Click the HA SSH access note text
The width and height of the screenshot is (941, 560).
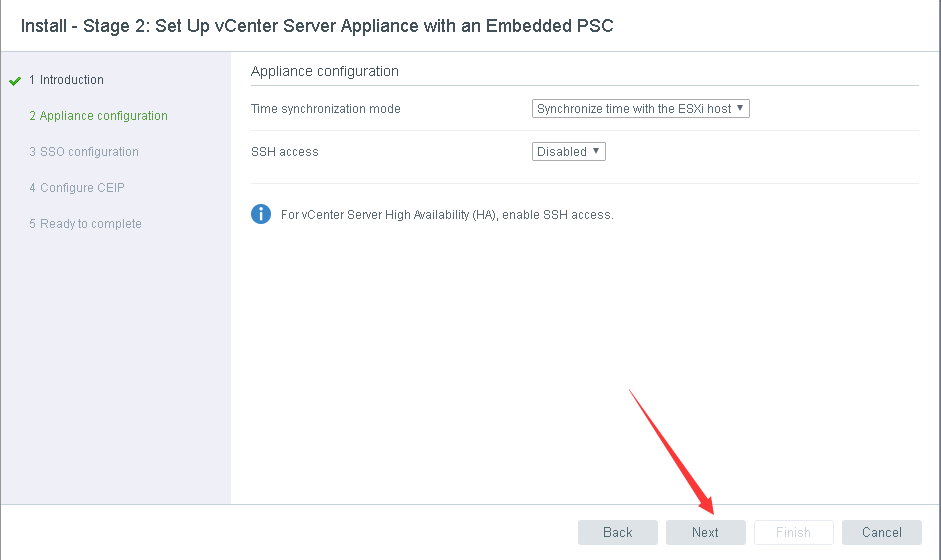tap(447, 215)
